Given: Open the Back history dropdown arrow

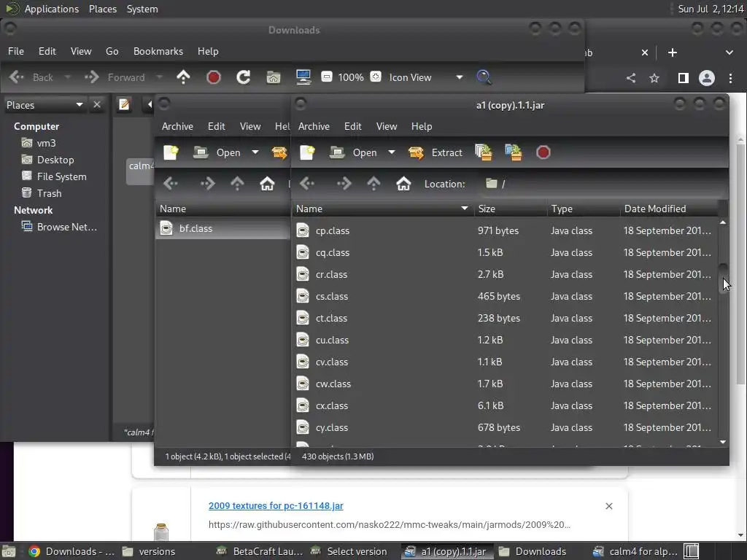Looking at the screenshot, I should point(68,77).
